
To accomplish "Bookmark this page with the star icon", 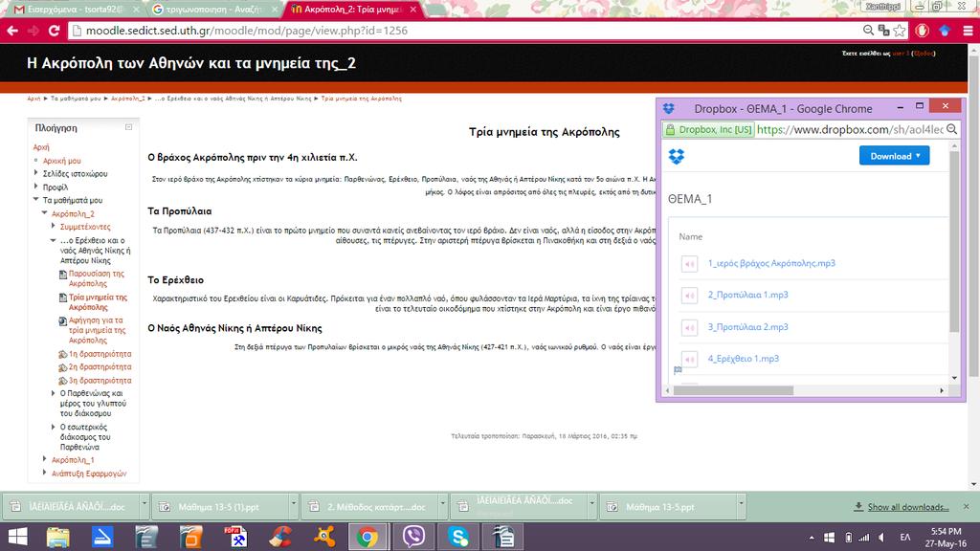I will pos(900,31).
